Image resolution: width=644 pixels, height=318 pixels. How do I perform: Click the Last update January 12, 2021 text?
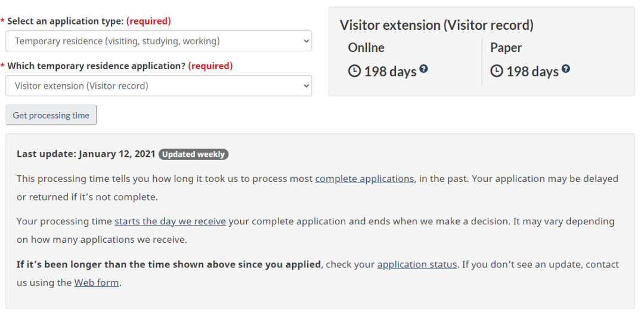[85, 154]
